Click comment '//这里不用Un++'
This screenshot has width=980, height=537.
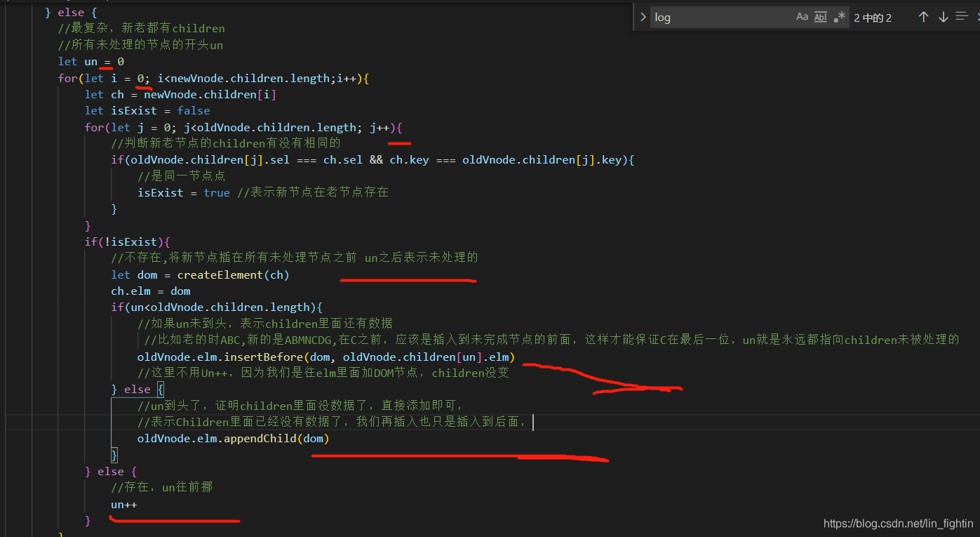(323, 373)
